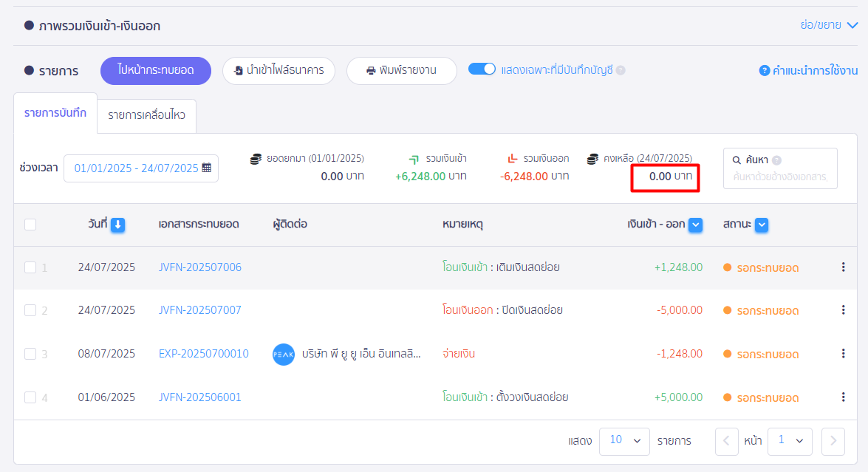Click the green รวมเงินเข้า arrow icon
868x472 pixels.
[414, 160]
